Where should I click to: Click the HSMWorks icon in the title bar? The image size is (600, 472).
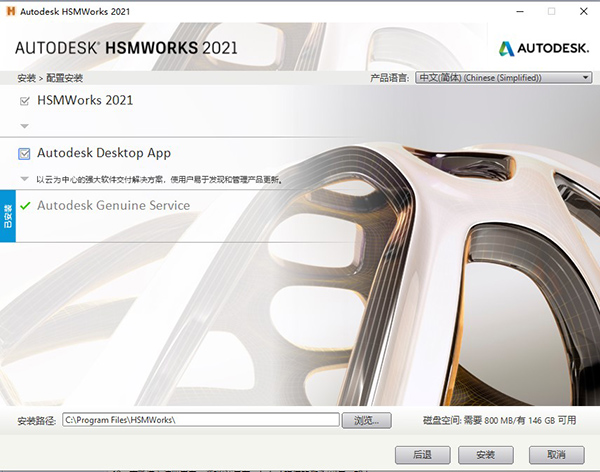(x=10, y=11)
